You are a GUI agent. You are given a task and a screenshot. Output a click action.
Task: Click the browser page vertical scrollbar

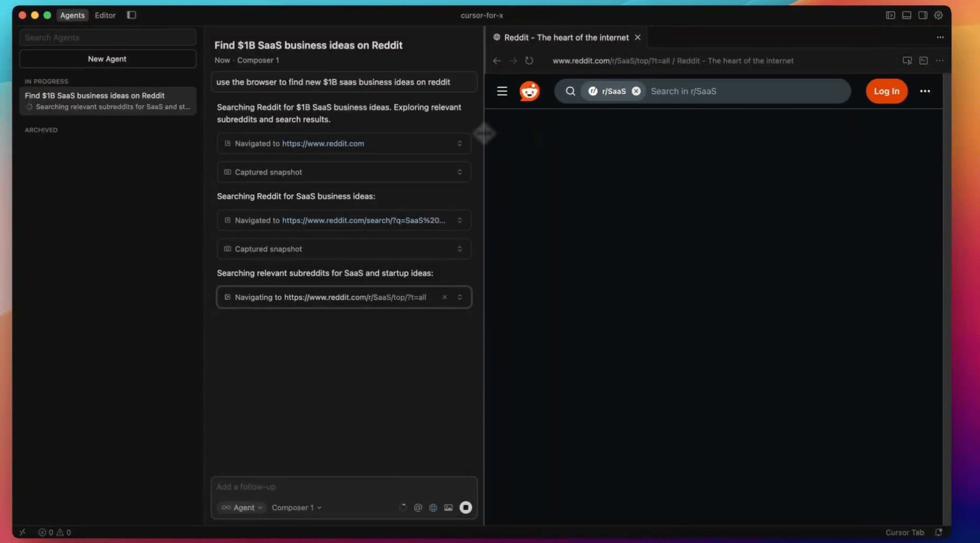947,299
